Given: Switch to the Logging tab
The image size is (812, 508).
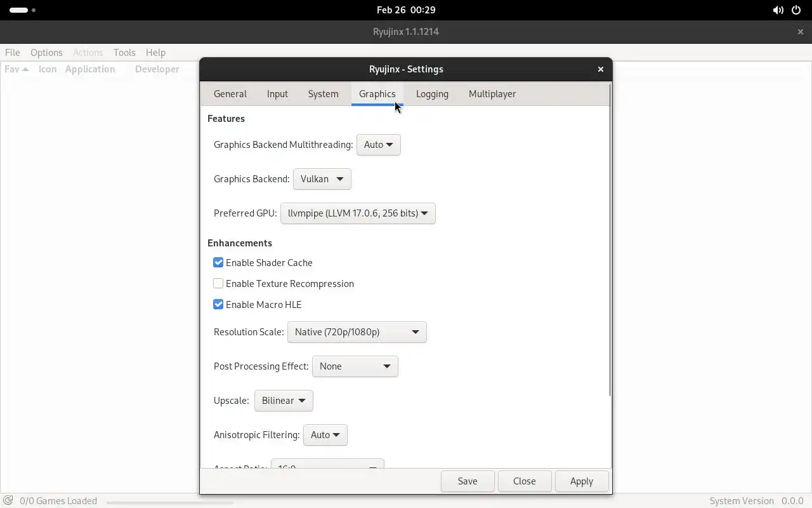Looking at the screenshot, I should 432,93.
